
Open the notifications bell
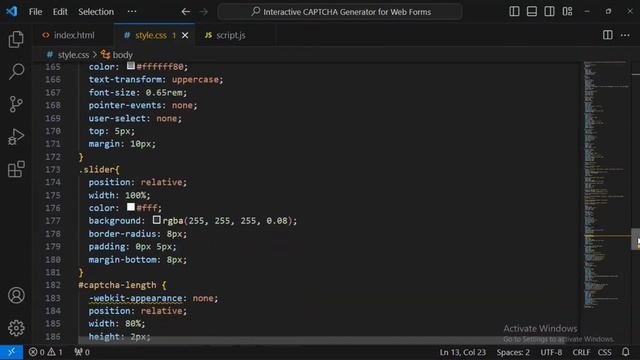tap(625, 352)
